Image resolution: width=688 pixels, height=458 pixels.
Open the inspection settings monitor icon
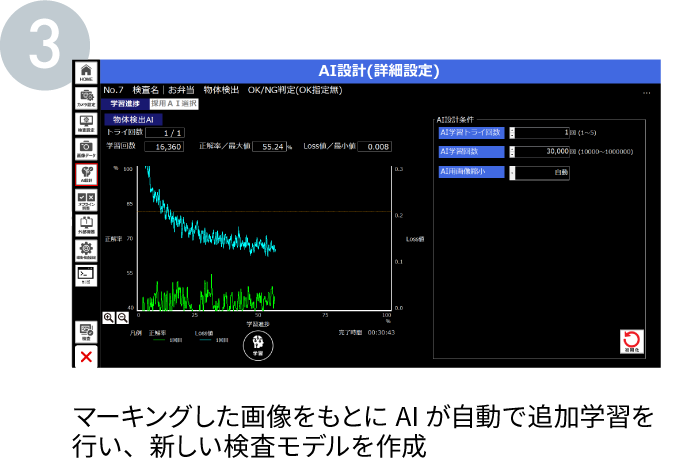86,124
